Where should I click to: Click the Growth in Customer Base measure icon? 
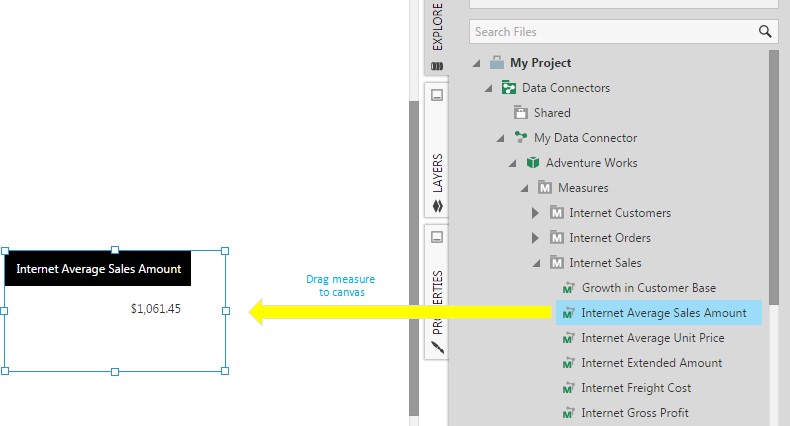coord(568,288)
